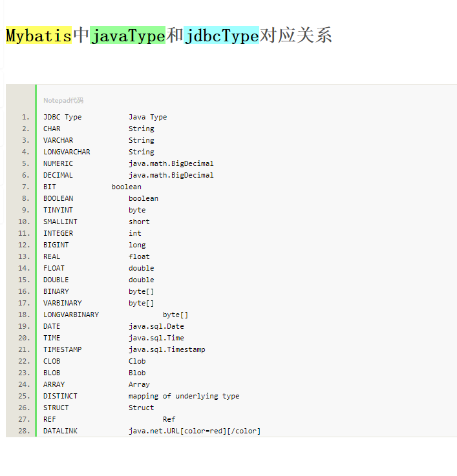
Task: Click REAL on line 13
Action: 52,256
